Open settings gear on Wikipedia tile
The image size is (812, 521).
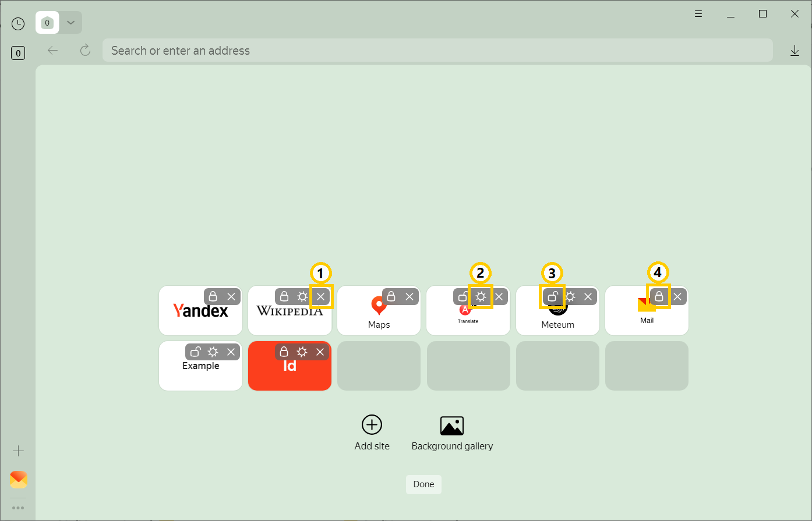(302, 297)
